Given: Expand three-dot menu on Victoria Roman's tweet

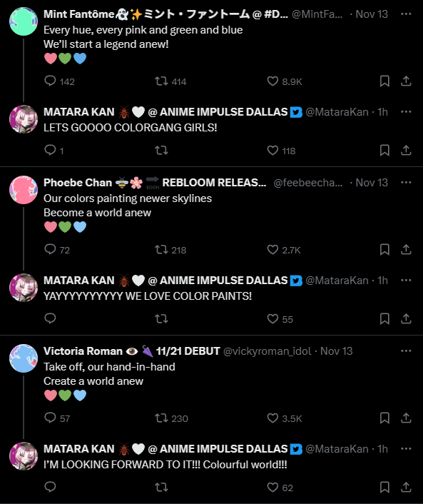Looking at the screenshot, I should 406,351.
